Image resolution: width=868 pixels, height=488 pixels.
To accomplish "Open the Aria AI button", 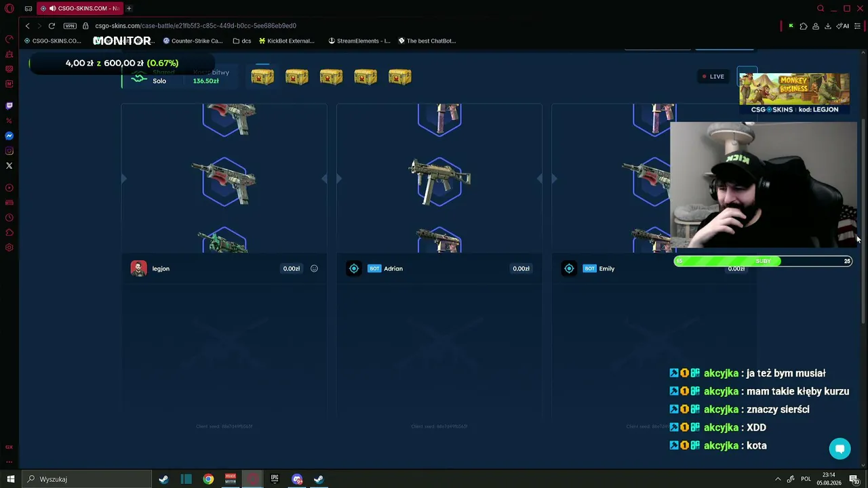I will coord(844,26).
